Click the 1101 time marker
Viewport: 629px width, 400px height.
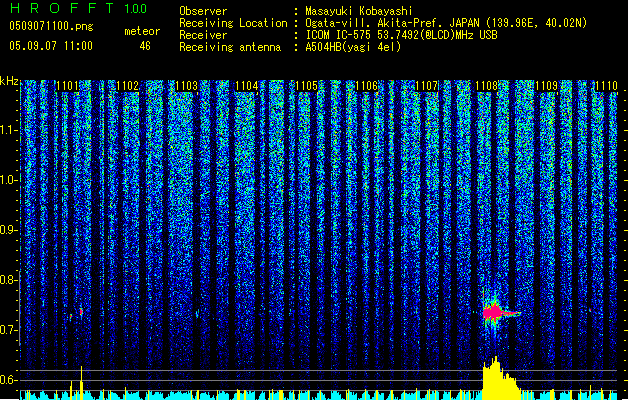[x=67, y=86]
